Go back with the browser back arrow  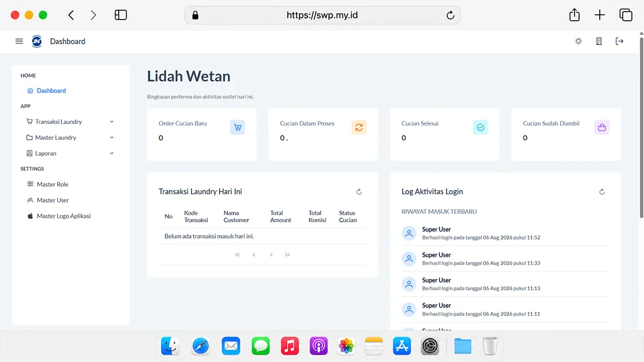pyautogui.click(x=71, y=15)
